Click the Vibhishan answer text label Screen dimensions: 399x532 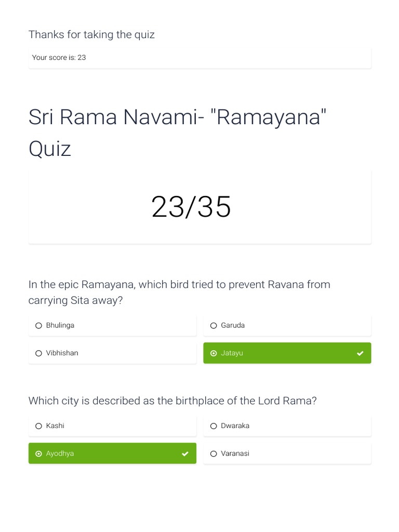pos(62,353)
